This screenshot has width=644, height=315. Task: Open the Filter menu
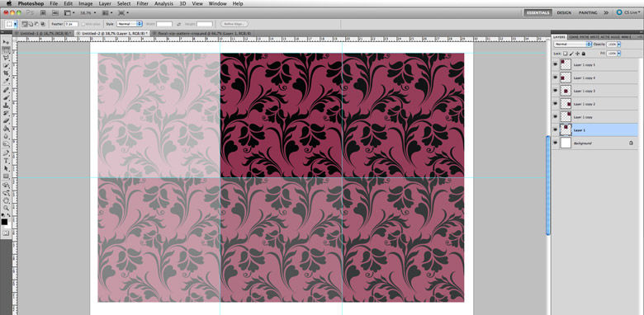(x=143, y=3)
